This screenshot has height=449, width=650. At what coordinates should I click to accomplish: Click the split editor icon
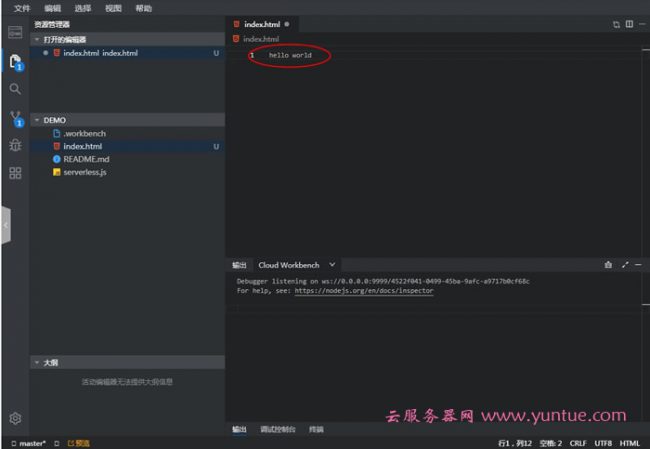[x=629, y=24]
